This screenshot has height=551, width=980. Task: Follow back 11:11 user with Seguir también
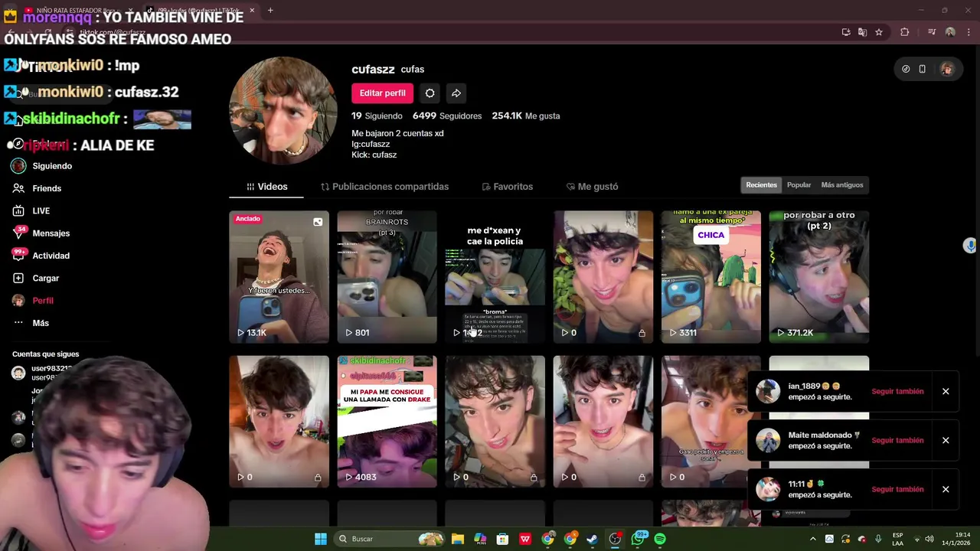(x=897, y=489)
